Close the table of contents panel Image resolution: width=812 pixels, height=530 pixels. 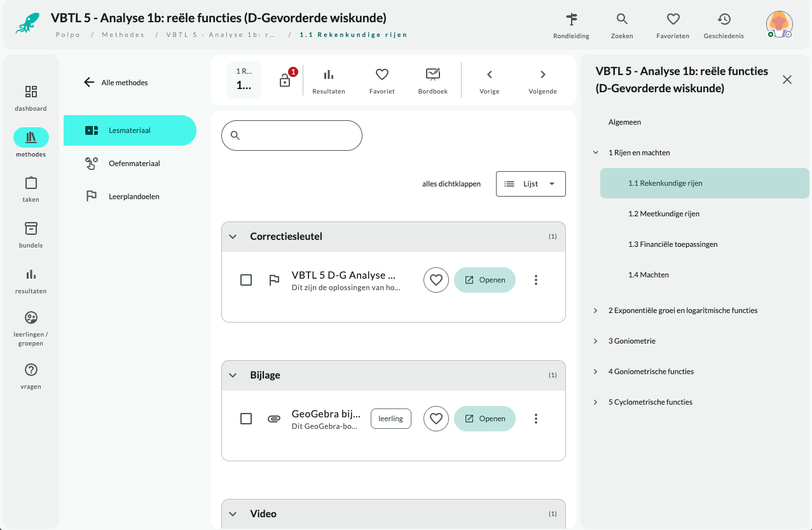tap(787, 80)
